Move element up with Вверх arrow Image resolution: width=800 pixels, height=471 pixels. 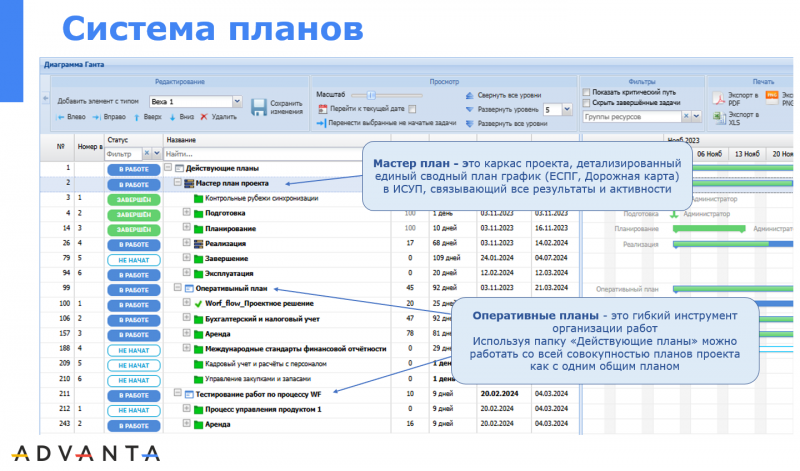point(137,116)
